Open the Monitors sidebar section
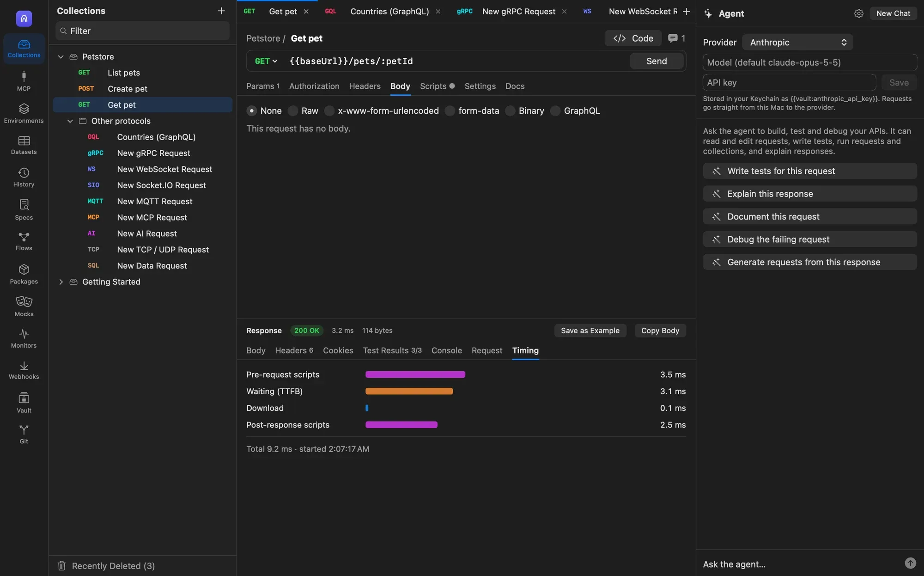Image resolution: width=924 pixels, height=576 pixels. (x=24, y=338)
